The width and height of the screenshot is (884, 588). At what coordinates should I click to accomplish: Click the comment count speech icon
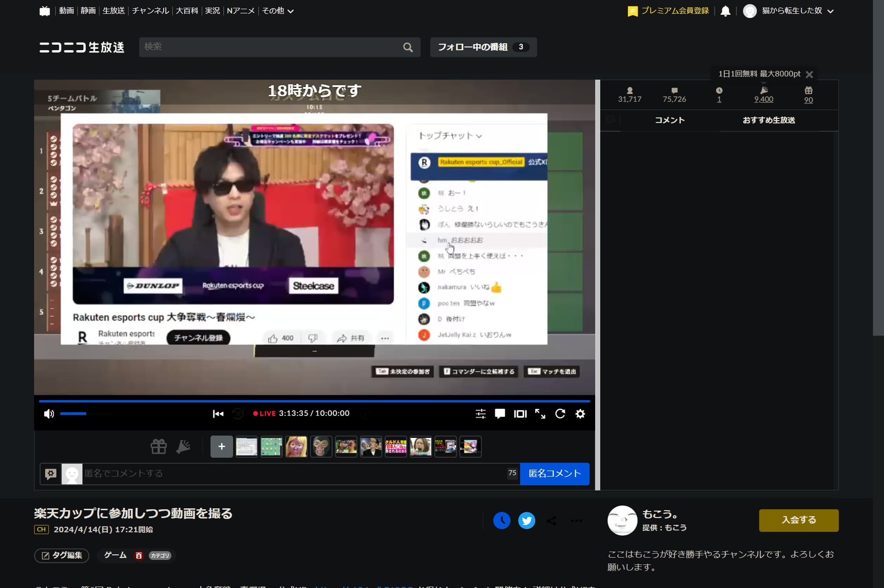[674, 90]
